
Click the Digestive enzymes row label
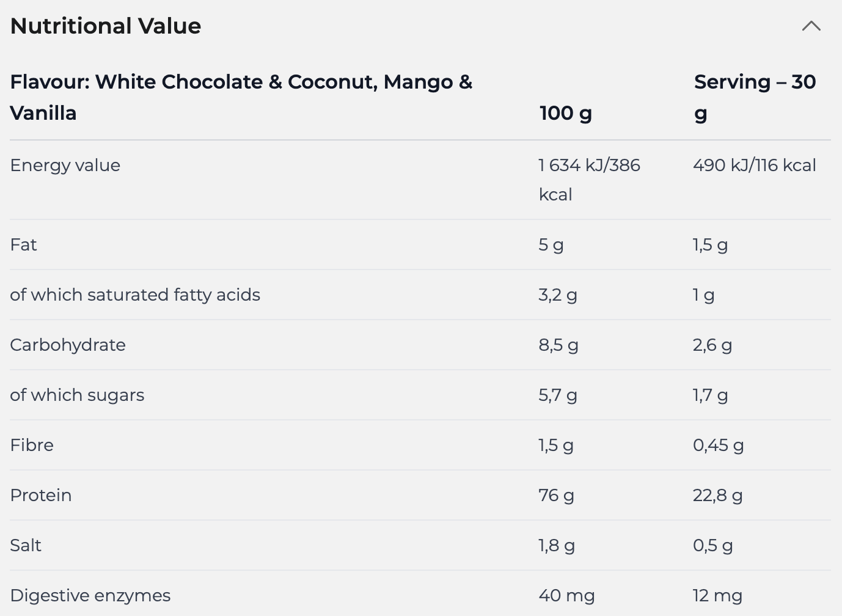pos(90,595)
